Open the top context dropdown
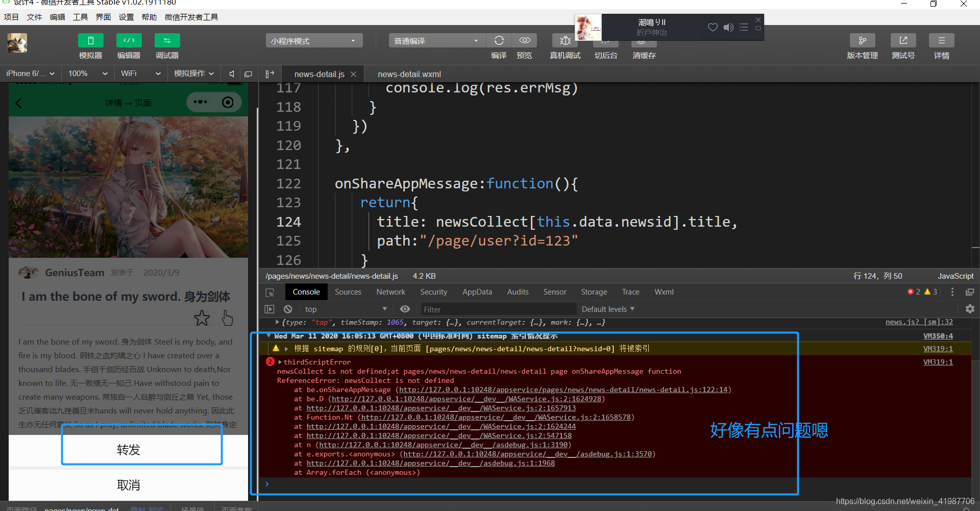Image resolution: width=980 pixels, height=511 pixels. [x=346, y=309]
